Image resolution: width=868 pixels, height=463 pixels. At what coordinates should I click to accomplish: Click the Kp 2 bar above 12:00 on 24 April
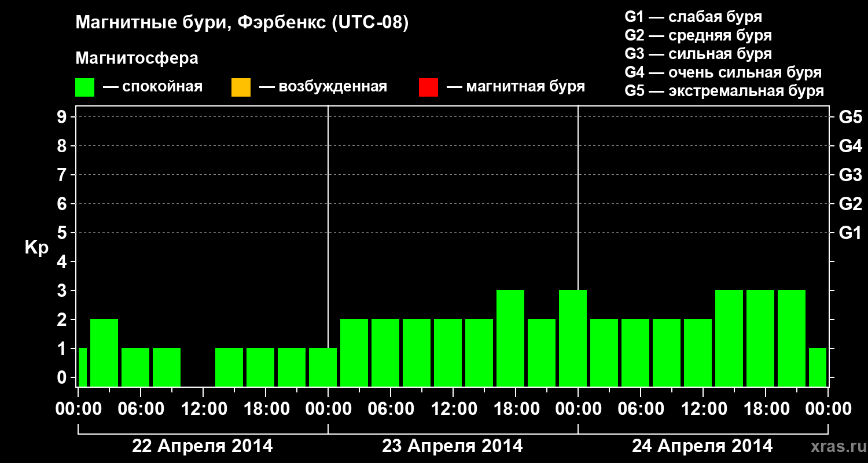[x=698, y=352]
